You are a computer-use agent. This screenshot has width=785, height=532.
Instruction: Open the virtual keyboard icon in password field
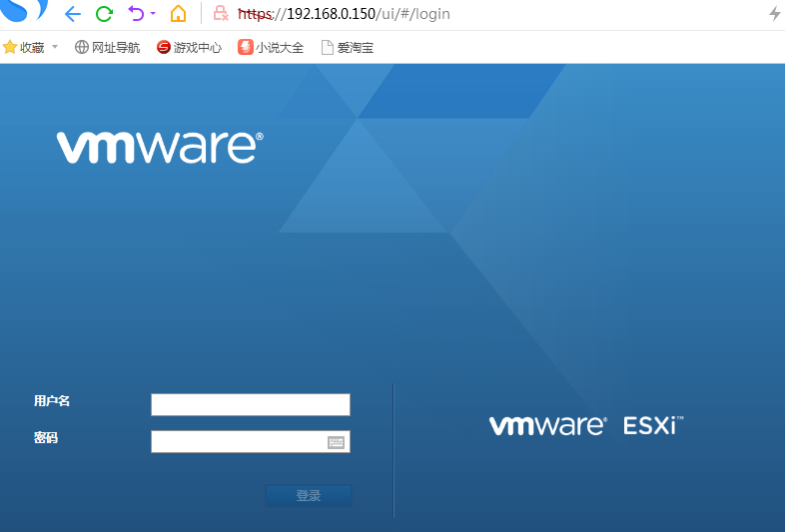click(336, 442)
